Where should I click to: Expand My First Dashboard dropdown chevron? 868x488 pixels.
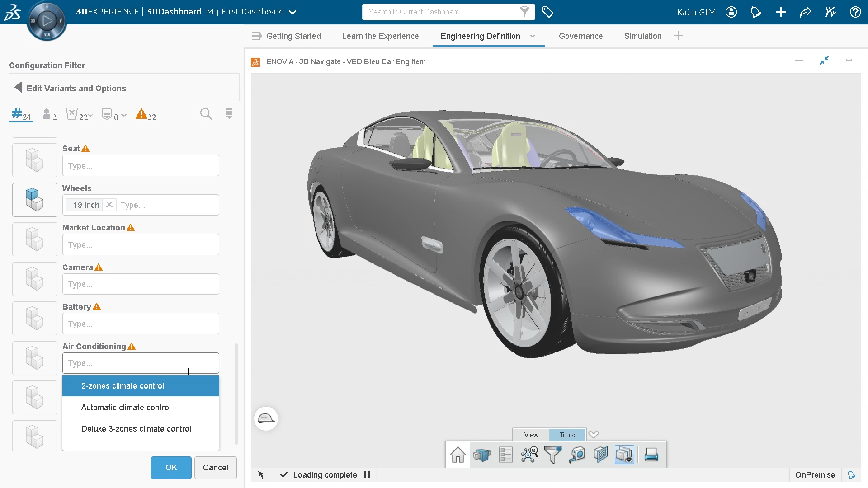coord(292,12)
